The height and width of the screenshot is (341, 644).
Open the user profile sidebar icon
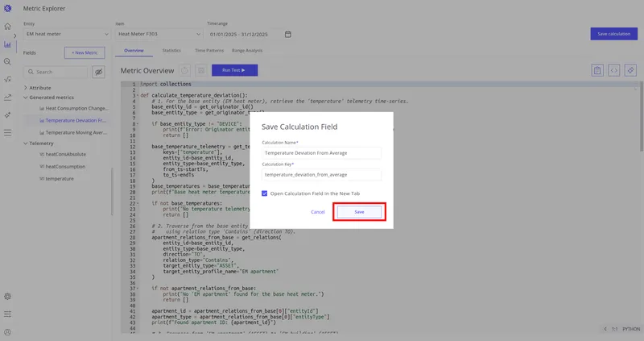7,332
